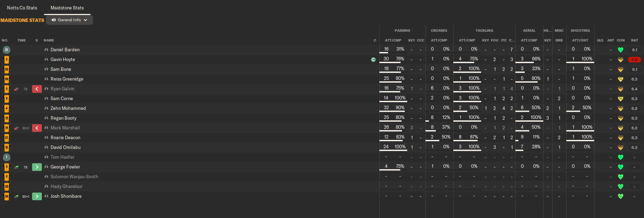This screenshot has width=644, height=218.
Task: Click the substitution swap icon for Josh Shonibare
Action: (x=16, y=197)
